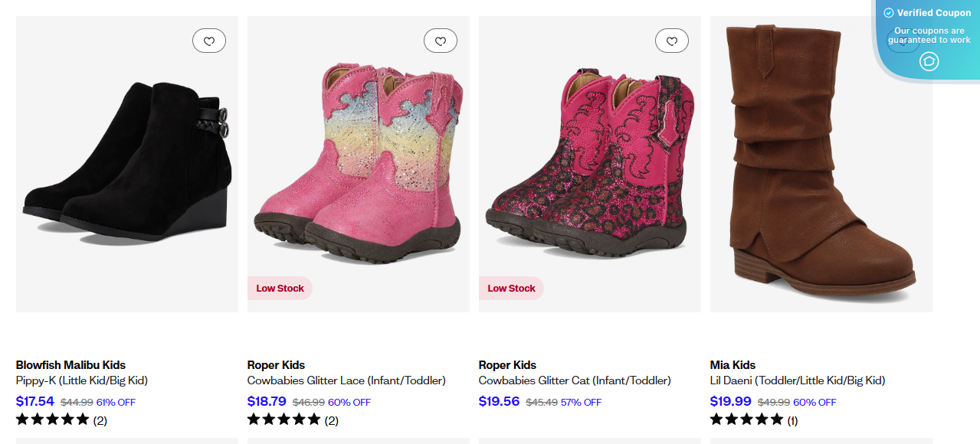
Task: Click the five-star rating under Pippy-K
Action: [52, 419]
